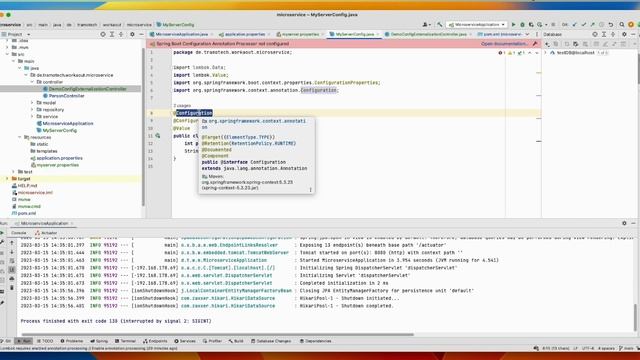Screen dimensions: 640x360
Task: Start debugging with the bug icon
Action: 522,24
